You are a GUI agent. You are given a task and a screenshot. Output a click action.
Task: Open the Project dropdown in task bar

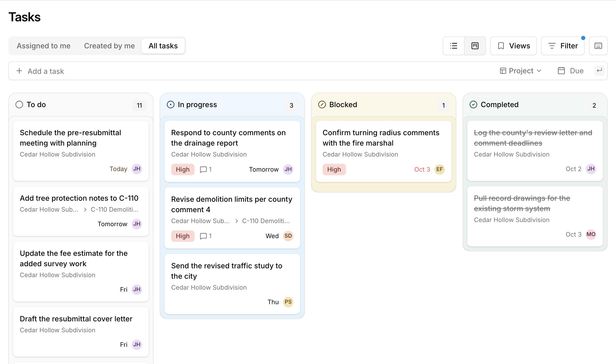coord(521,71)
